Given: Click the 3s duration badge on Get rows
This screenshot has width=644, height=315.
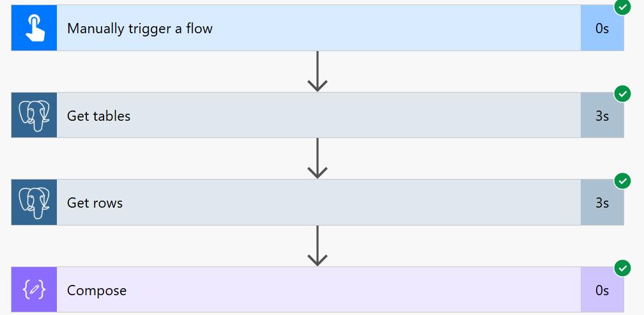Looking at the screenshot, I should point(602,203).
